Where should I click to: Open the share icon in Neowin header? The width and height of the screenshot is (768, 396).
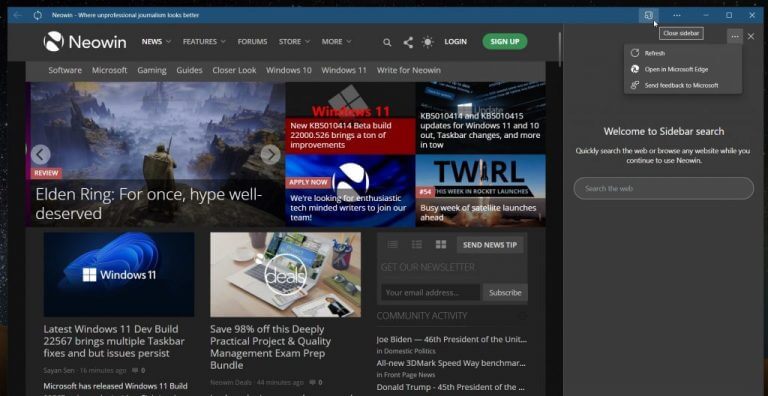[x=408, y=42]
